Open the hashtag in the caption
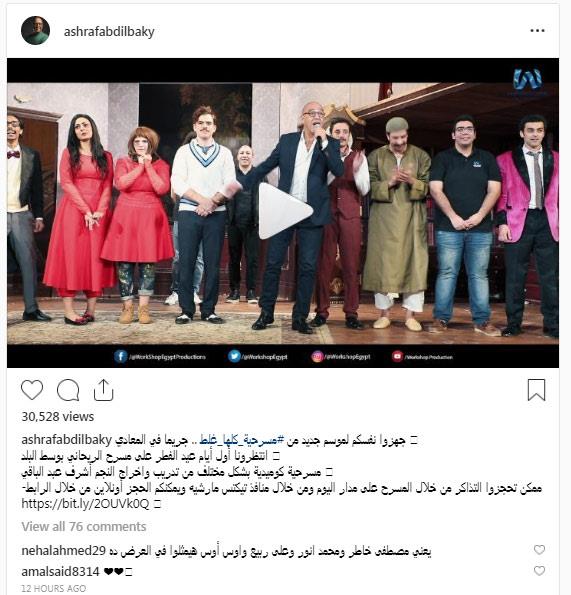This screenshot has height=595, width=571. pyautogui.click(x=242, y=440)
